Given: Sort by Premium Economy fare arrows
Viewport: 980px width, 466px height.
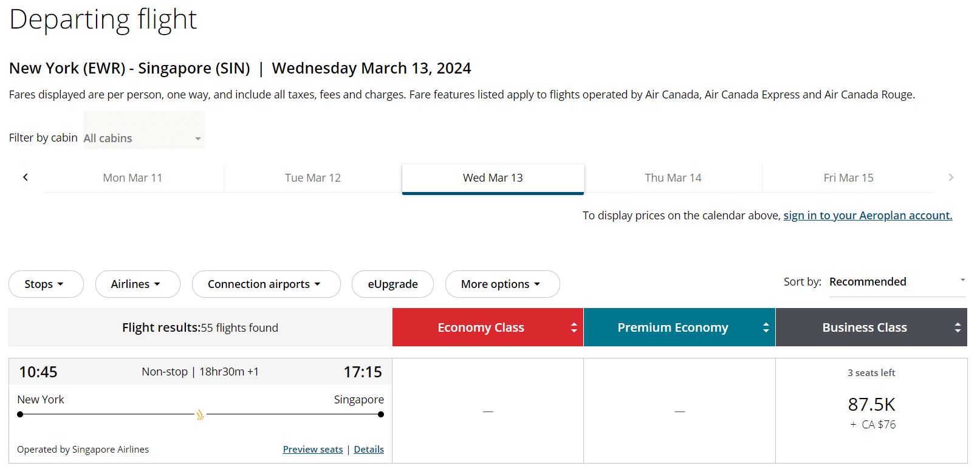Looking at the screenshot, I should [766, 327].
